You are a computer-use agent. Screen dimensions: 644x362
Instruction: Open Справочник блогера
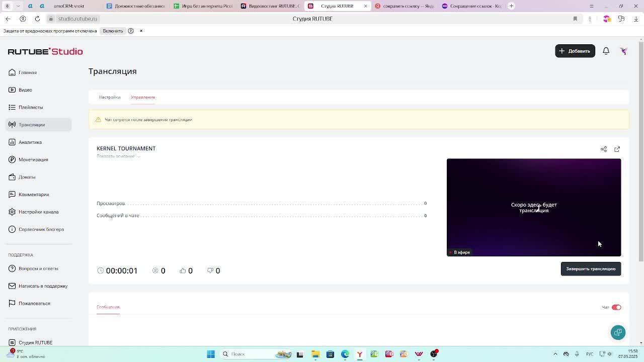coord(41,229)
